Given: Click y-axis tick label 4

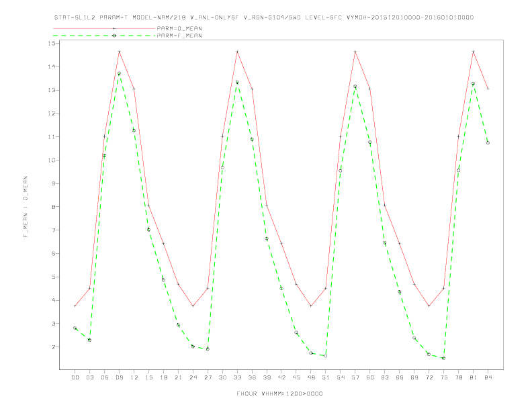Looking at the screenshot, I should pyautogui.click(x=53, y=300).
